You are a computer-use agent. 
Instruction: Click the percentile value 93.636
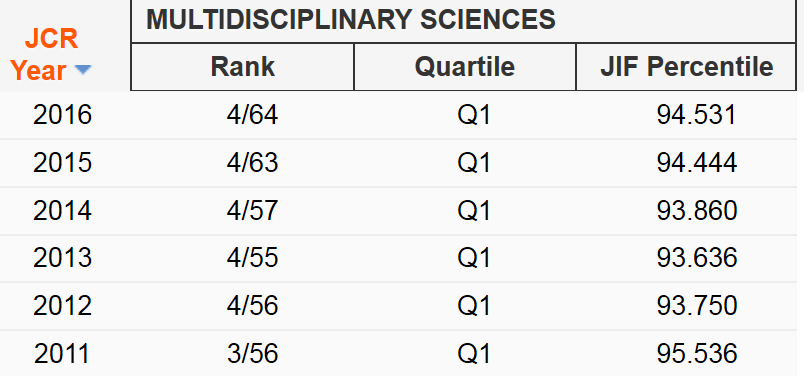697,258
